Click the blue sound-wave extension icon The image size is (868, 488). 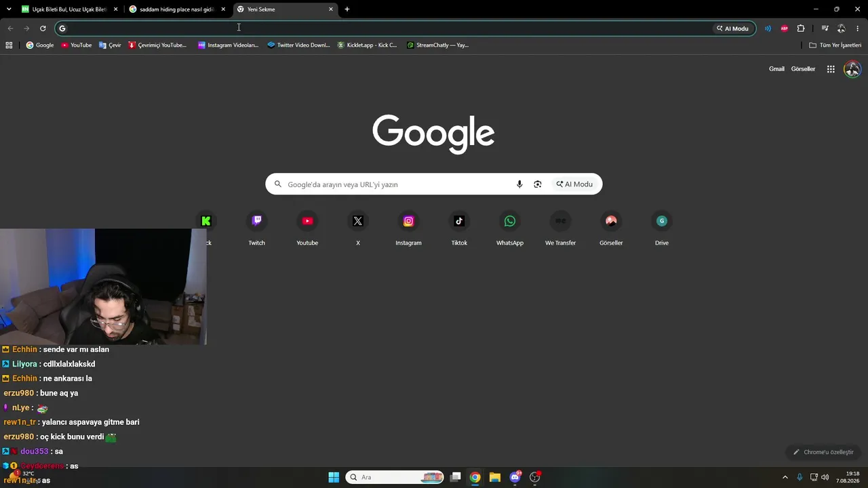[768, 28]
